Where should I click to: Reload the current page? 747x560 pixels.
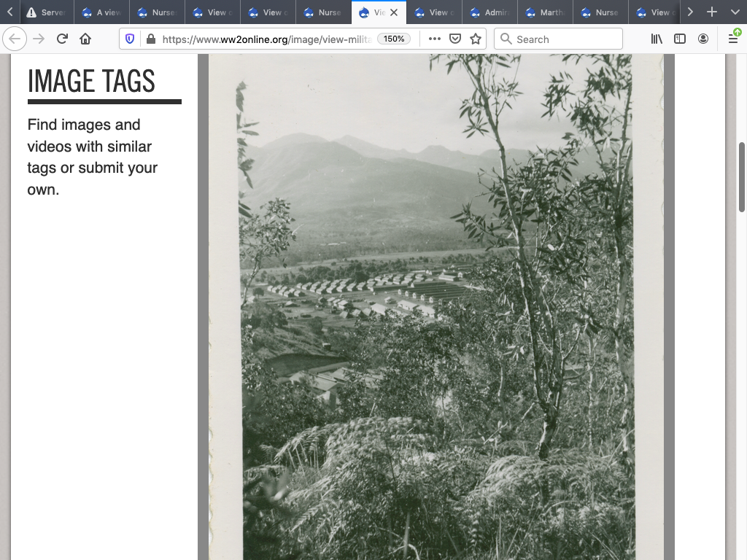[62, 39]
